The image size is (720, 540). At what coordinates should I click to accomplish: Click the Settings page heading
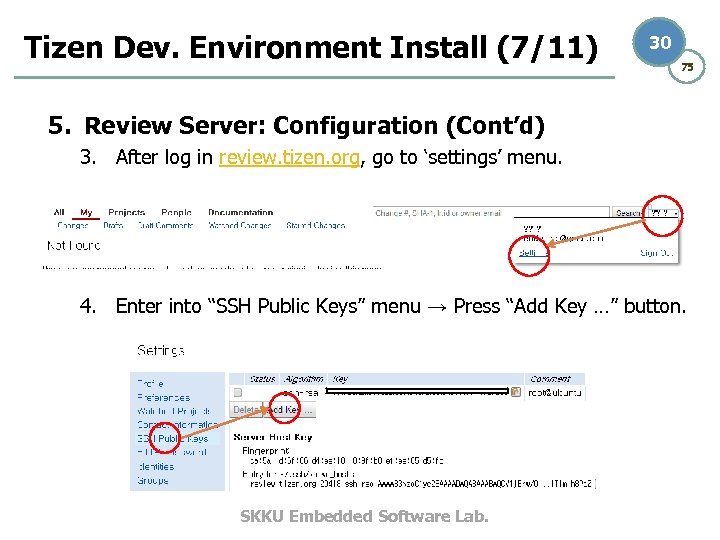point(161,351)
